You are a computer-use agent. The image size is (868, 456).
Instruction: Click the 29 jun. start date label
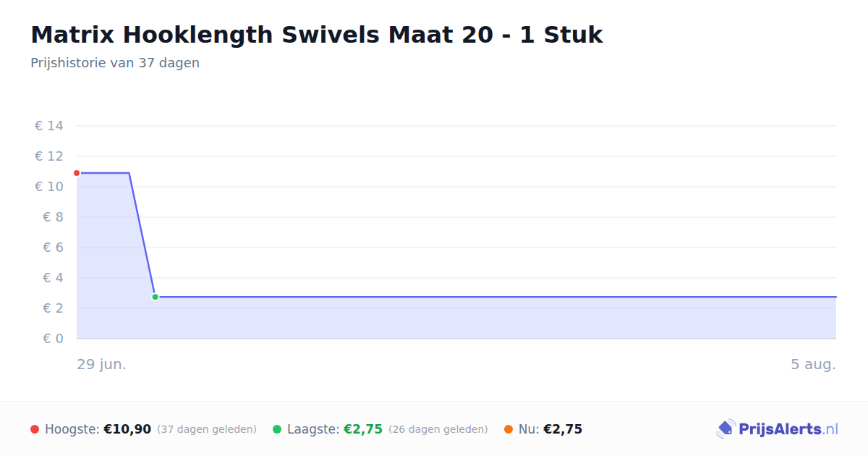coord(102,364)
